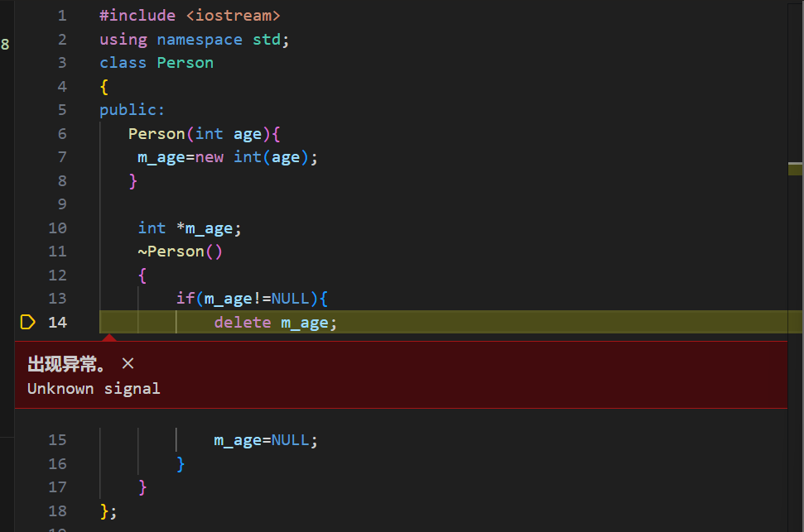This screenshot has width=804, height=532.
Task: Click line number 1 in the gutter
Action: tap(62, 16)
